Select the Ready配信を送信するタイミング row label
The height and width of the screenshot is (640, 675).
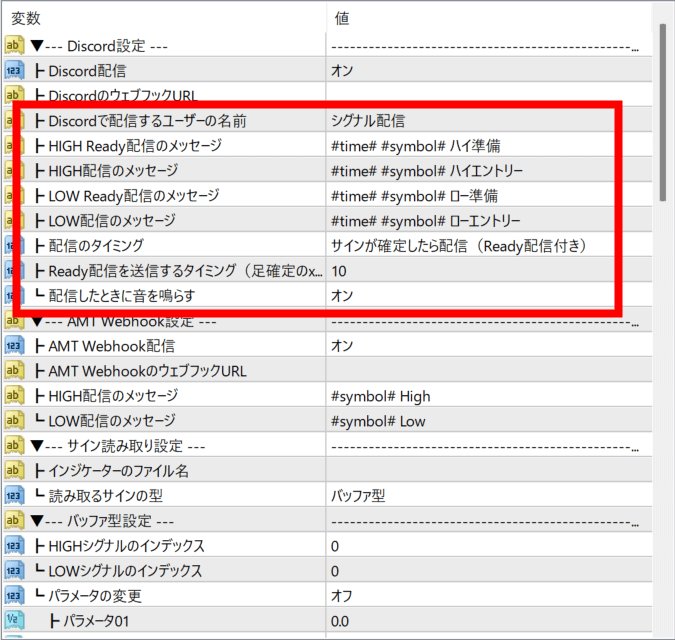point(186,271)
